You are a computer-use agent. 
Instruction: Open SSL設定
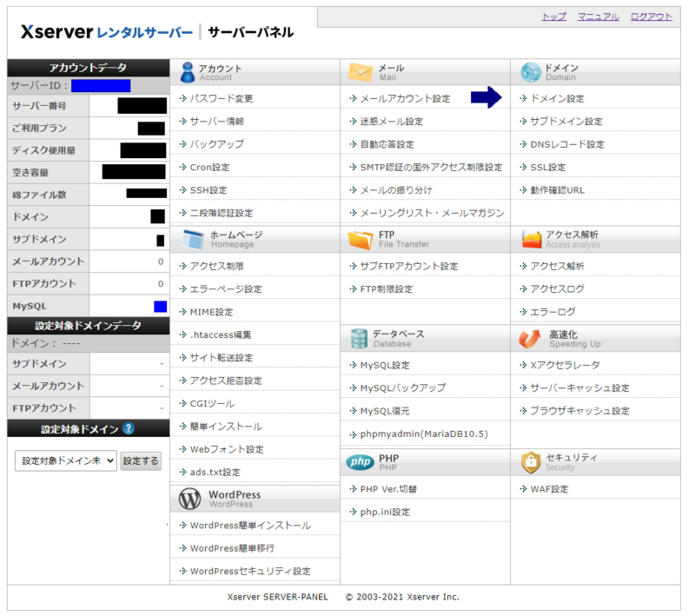[x=548, y=167]
